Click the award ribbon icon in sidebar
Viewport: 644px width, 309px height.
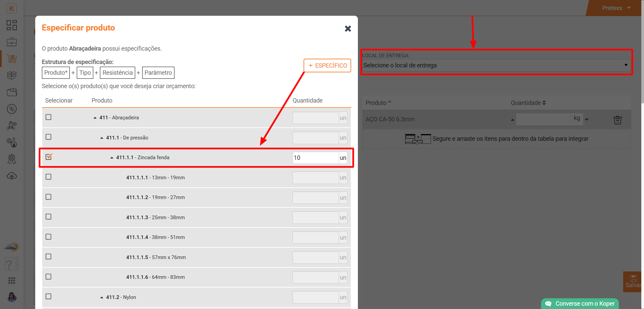12,159
